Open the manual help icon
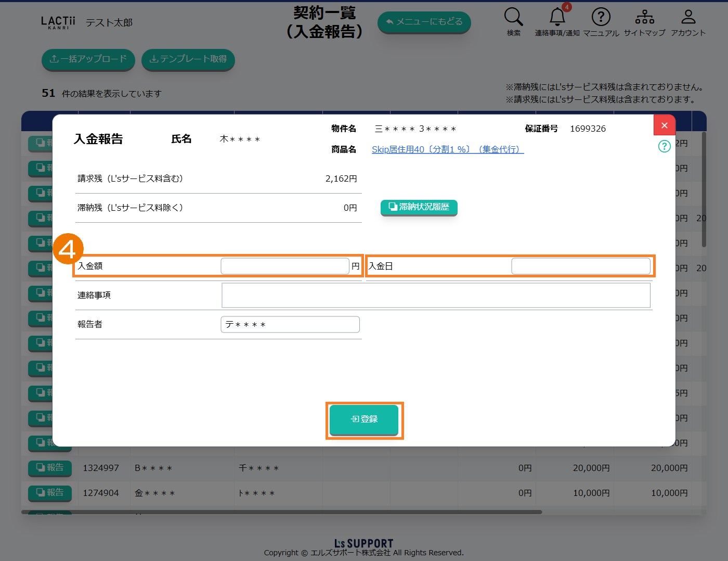Viewport: 728px width, 561px height. click(x=601, y=17)
